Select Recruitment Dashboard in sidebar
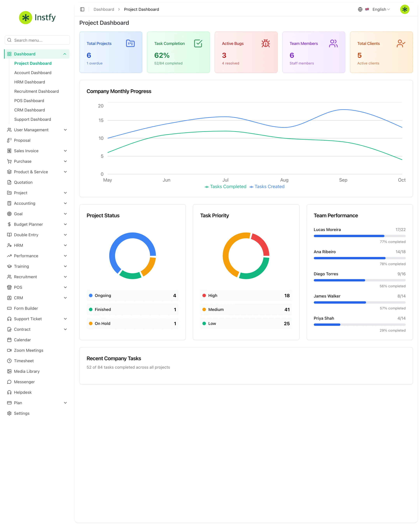 [37, 91]
